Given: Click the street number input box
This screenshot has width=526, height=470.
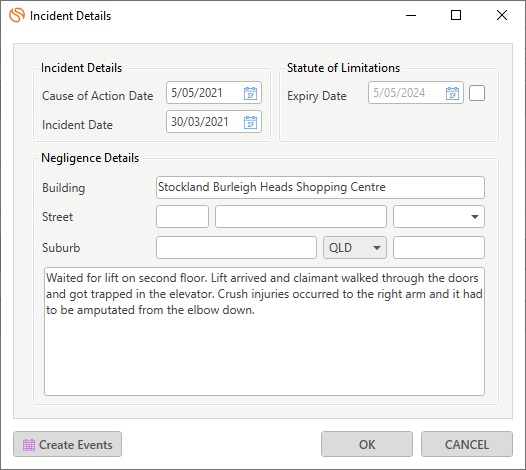Looking at the screenshot, I should coord(182,217).
